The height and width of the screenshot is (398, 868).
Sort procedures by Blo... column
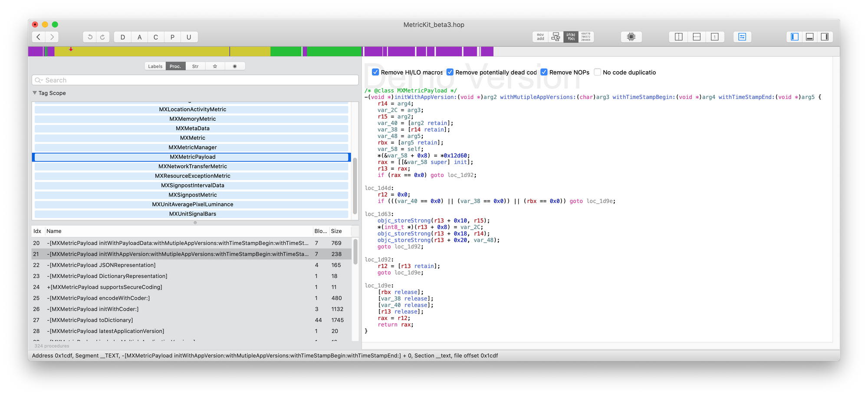pos(321,231)
